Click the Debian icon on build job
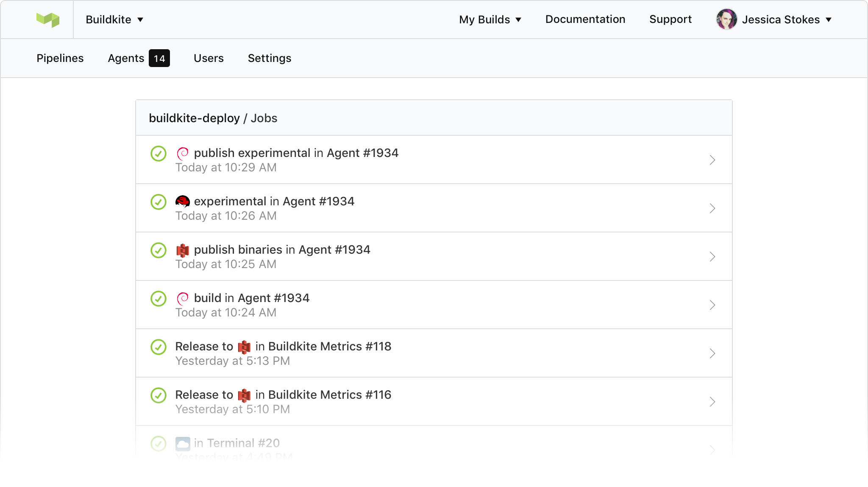This screenshot has height=487, width=868. 183,298
